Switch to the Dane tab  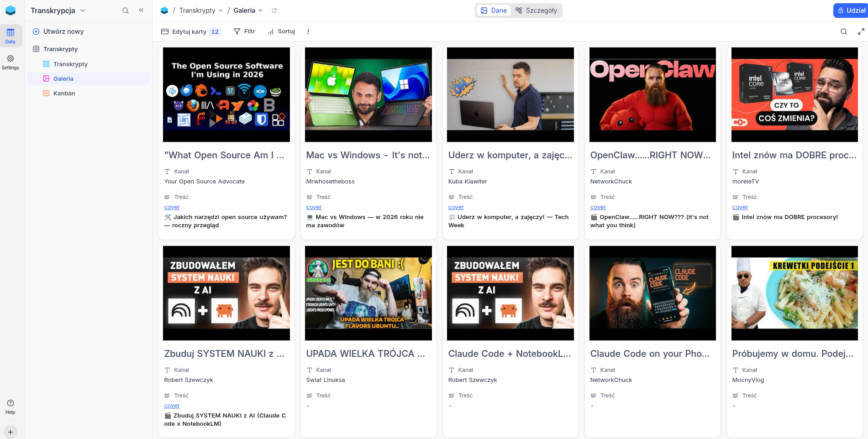(x=494, y=10)
